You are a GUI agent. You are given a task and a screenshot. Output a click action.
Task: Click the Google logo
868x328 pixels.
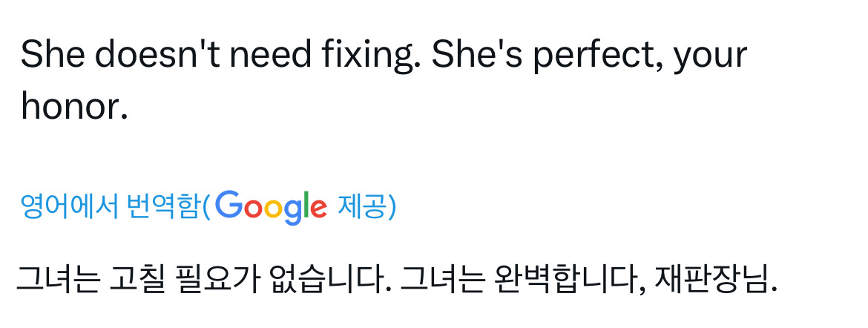[x=272, y=206]
